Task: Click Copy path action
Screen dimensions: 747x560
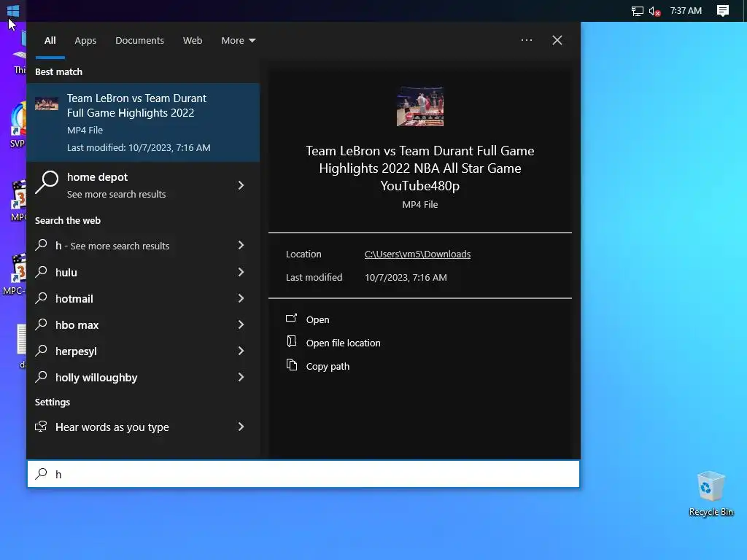Action: tap(328, 366)
